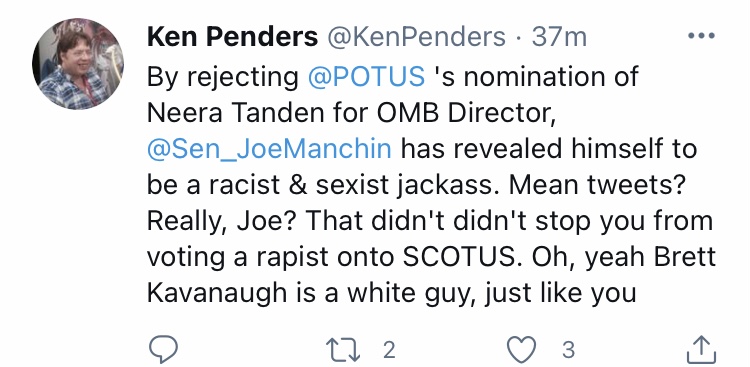Open the @Sen_JoeManchin mention

pos(269,149)
